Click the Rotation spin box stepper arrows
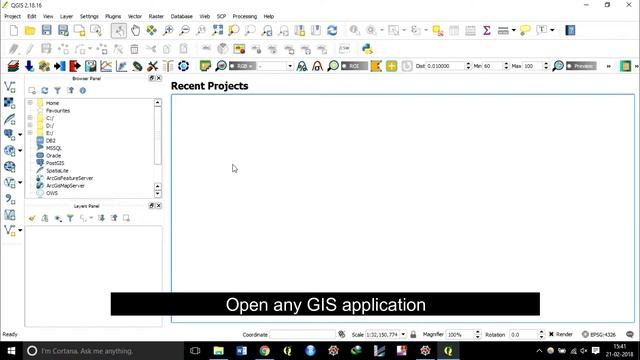640x360 pixels. [542, 334]
